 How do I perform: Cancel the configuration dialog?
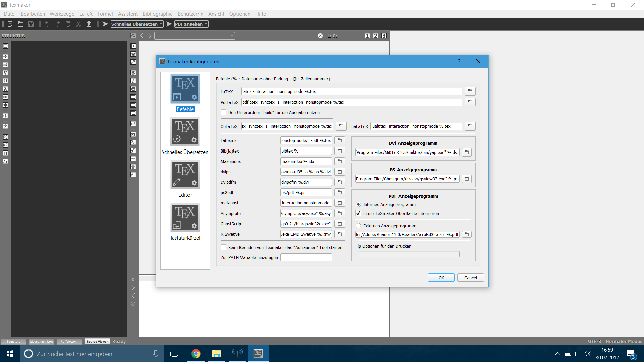click(471, 278)
